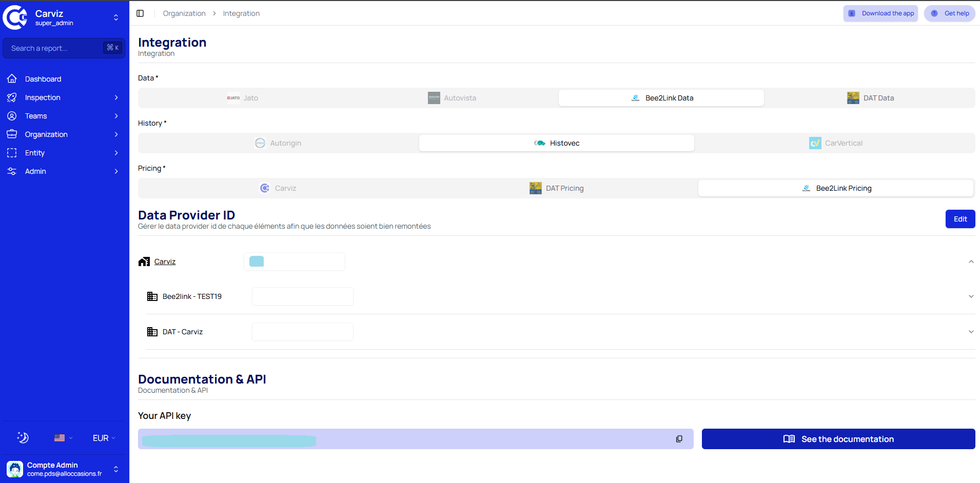Screen dimensions: 980x483
Task: Click the Carviz logo in sidebar
Action: [x=15, y=17]
